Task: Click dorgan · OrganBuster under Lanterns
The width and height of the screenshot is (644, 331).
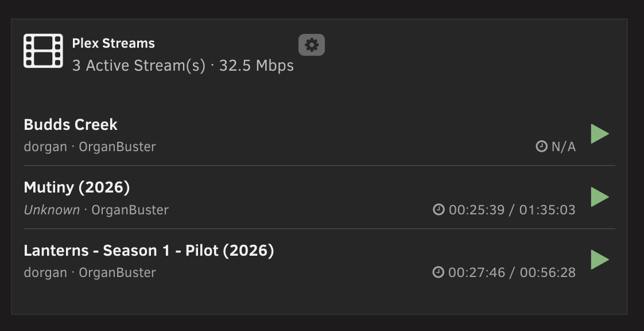Action: click(90, 272)
